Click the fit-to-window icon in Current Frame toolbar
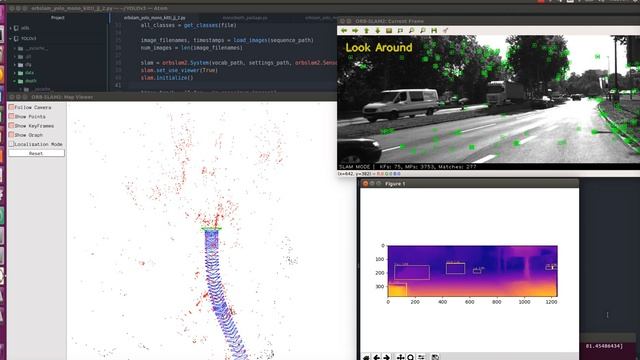Screen dimensions: 640x360 400,31
